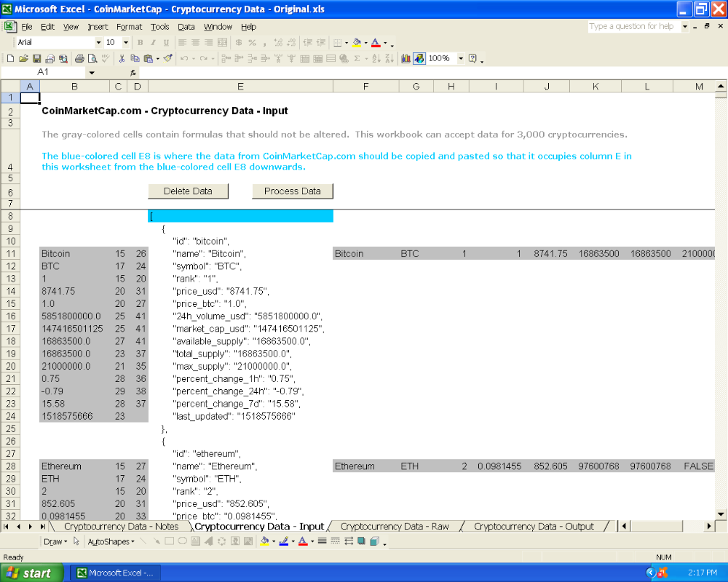
Task: Click the Type a question for help box
Action: [634, 26]
